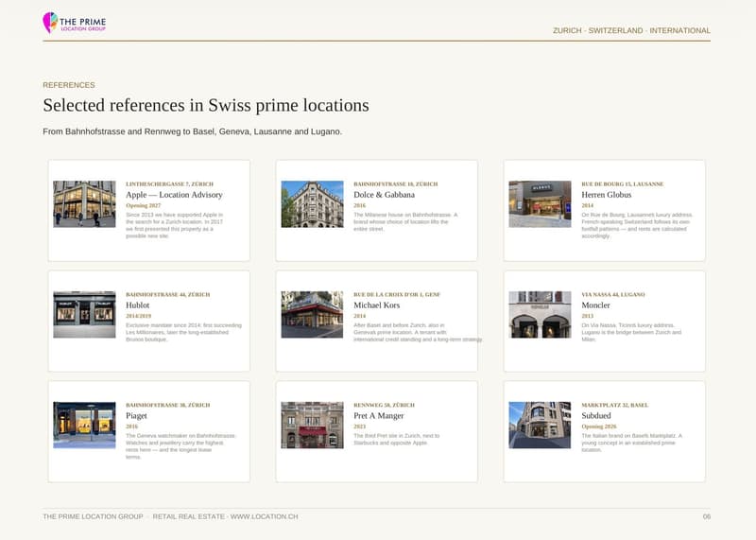Image resolution: width=756 pixels, height=540 pixels.
Task: Select the 'Moncler' card title
Action: coord(595,305)
